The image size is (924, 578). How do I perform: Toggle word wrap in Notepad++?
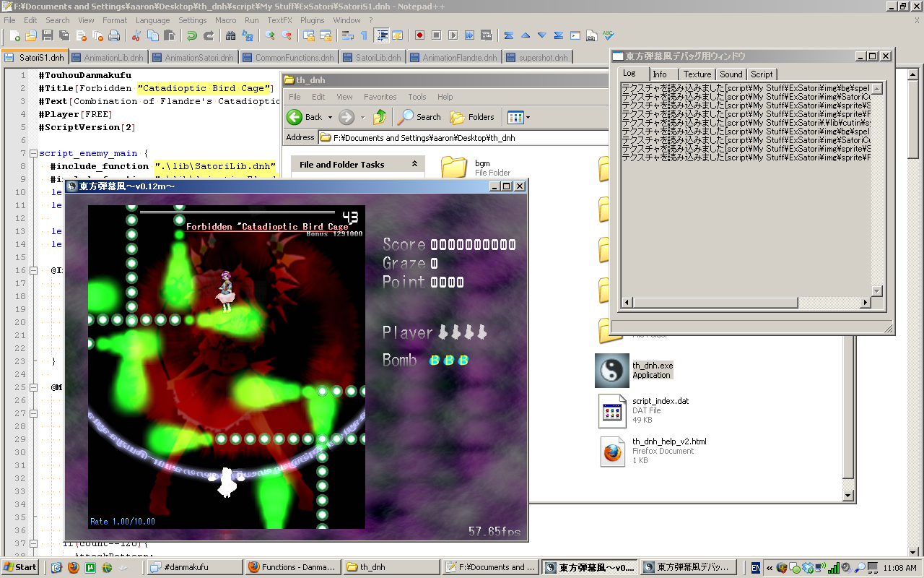[x=347, y=35]
